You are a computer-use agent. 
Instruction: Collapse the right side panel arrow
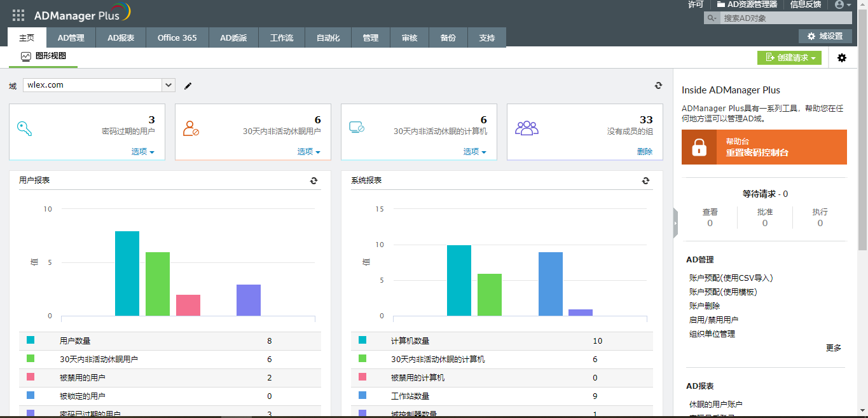[x=675, y=223]
